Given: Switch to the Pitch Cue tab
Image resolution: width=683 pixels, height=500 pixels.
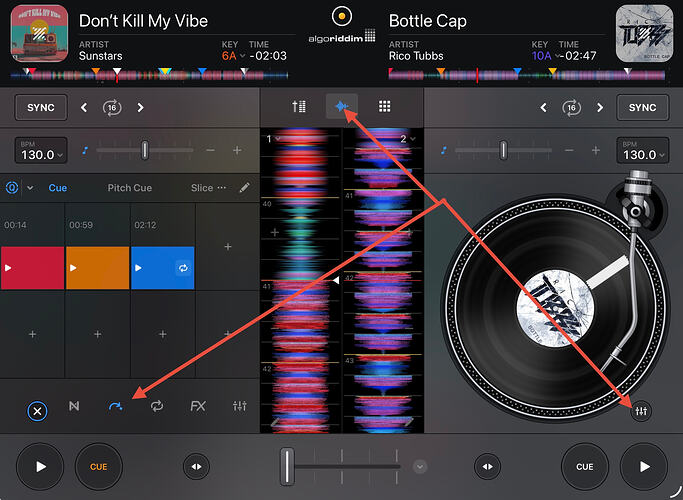Looking at the screenshot, I should pos(130,188).
